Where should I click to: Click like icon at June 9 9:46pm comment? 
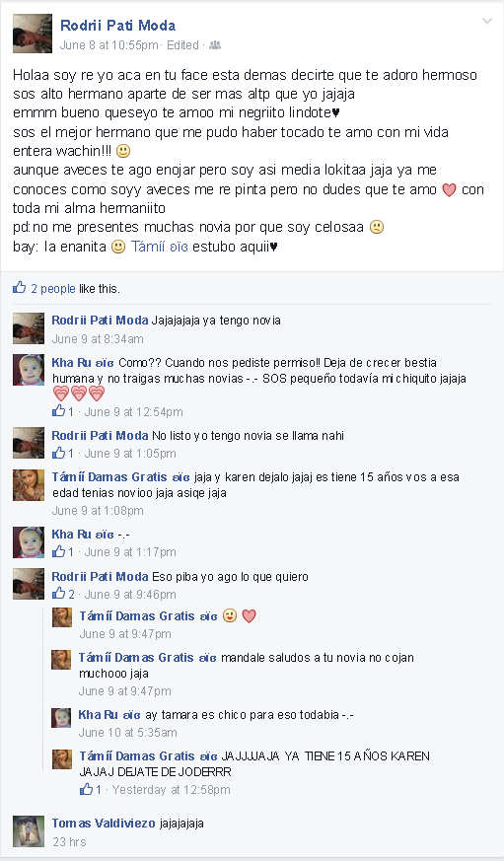pos(58,593)
